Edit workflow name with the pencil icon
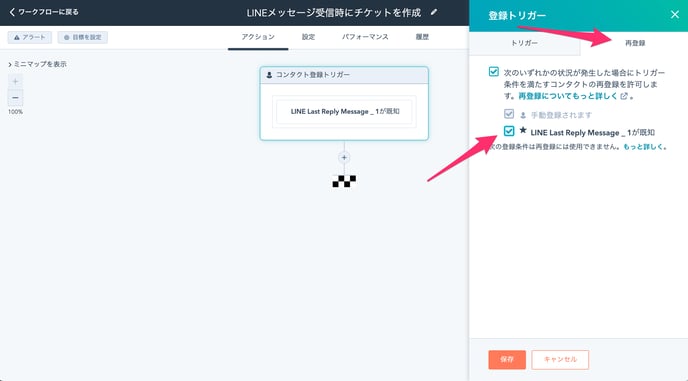 434,12
